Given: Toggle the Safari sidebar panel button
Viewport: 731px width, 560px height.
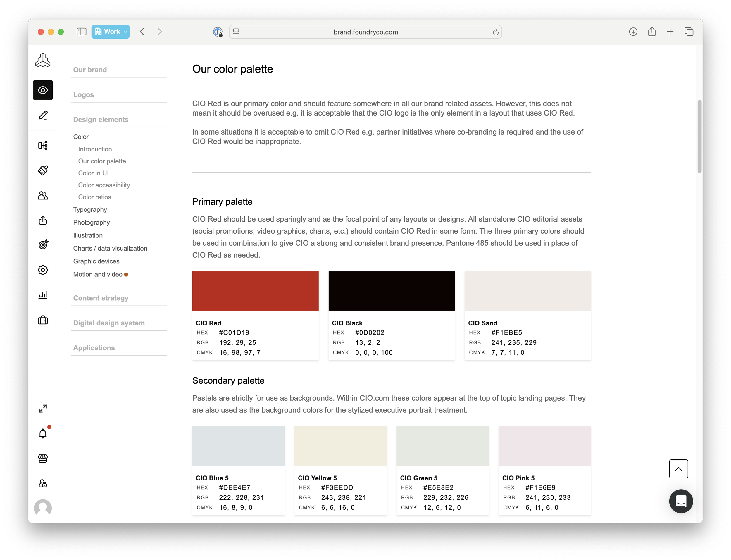Looking at the screenshot, I should pos(81,32).
